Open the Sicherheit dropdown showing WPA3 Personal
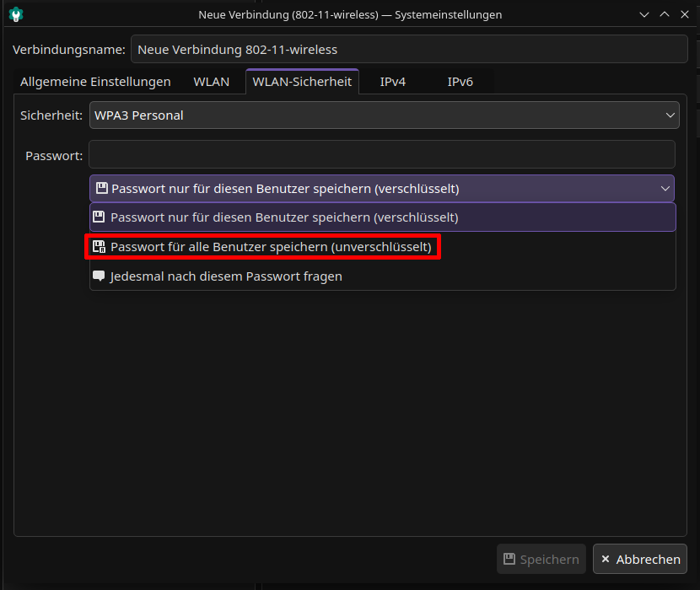 coord(384,115)
